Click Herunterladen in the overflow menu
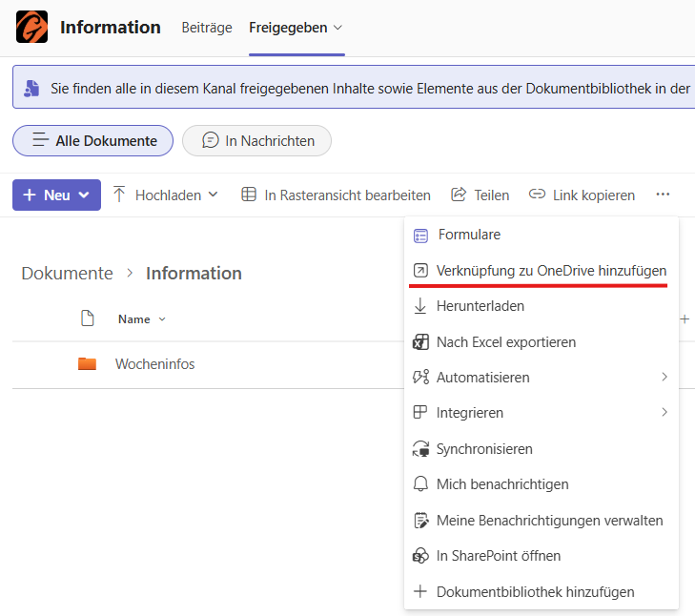 coord(480,306)
